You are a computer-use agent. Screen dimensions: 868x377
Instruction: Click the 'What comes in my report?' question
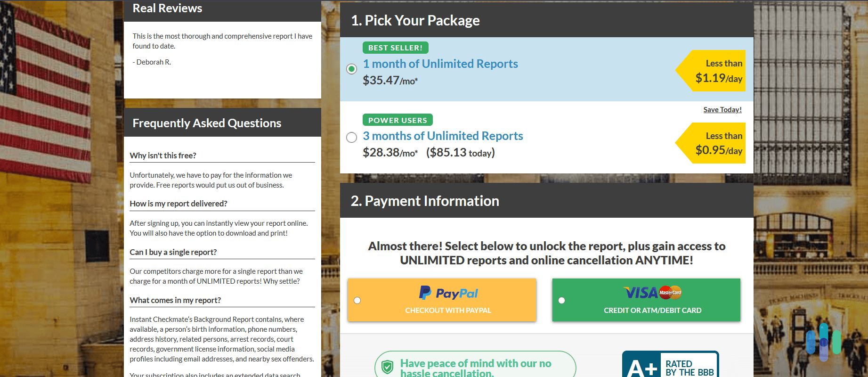(x=175, y=300)
